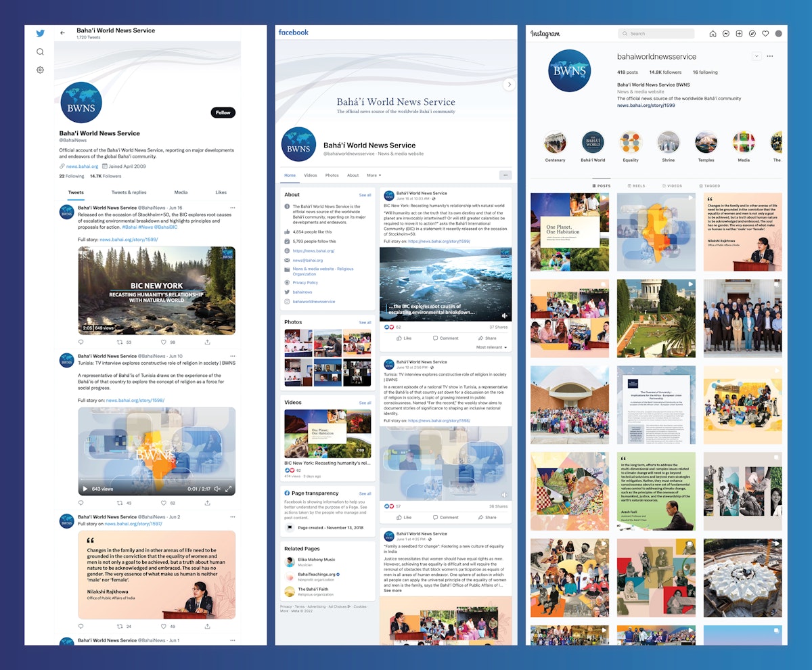The height and width of the screenshot is (670, 812).
Task: Open Facebook Videos tab
Action: (310, 175)
